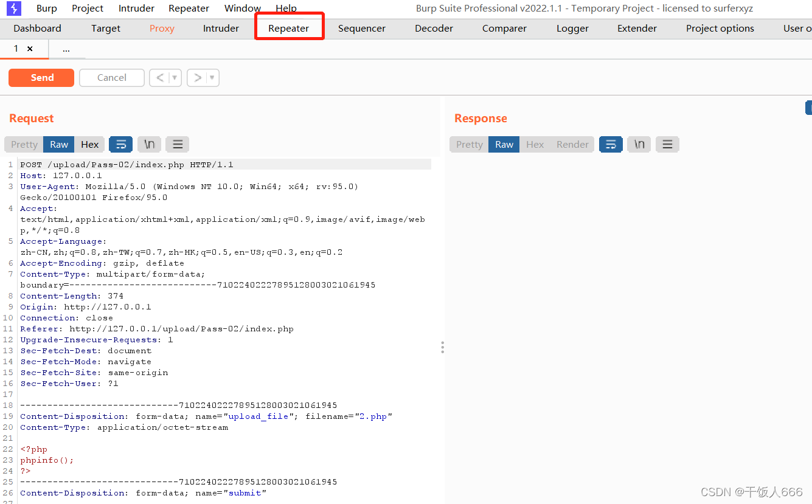Toggle \n non-printable chars in Response panel
Viewport: 812px width, 504px height.
639,144
